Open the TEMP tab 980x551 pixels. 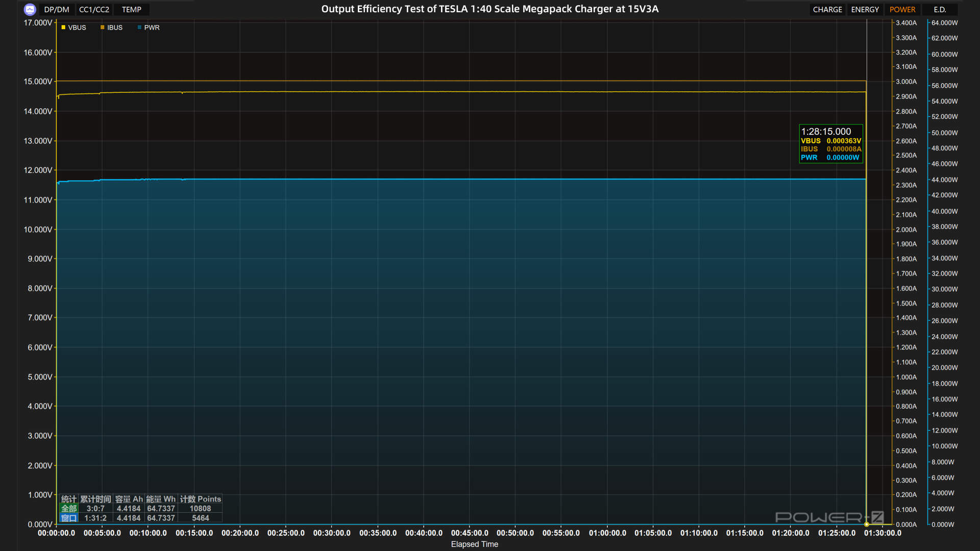coord(132,9)
